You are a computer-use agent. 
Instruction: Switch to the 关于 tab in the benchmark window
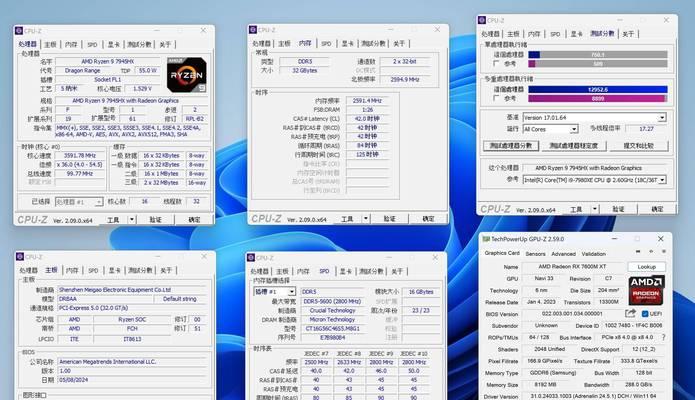point(628,34)
